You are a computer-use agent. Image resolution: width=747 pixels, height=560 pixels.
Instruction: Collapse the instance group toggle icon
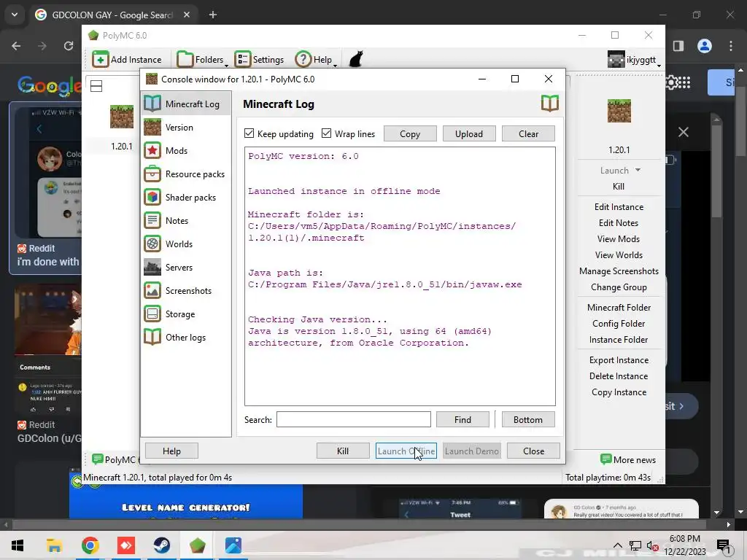[x=96, y=86]
